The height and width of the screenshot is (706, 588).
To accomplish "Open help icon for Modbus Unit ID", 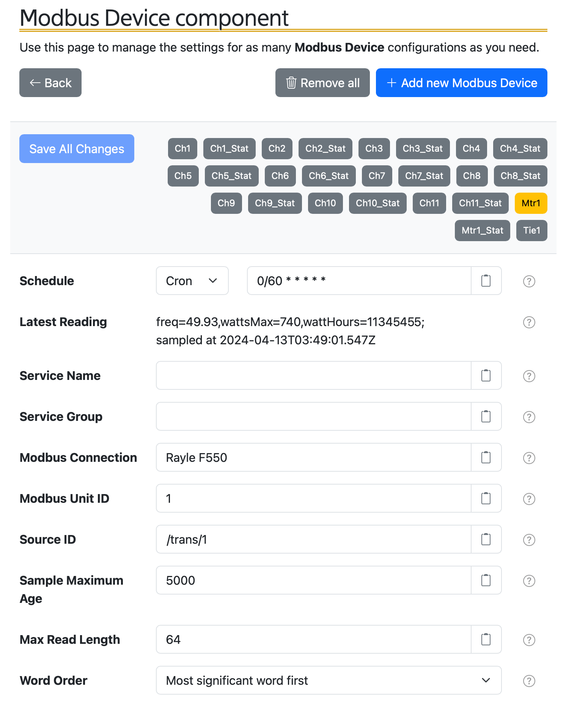I will [529, 499].
